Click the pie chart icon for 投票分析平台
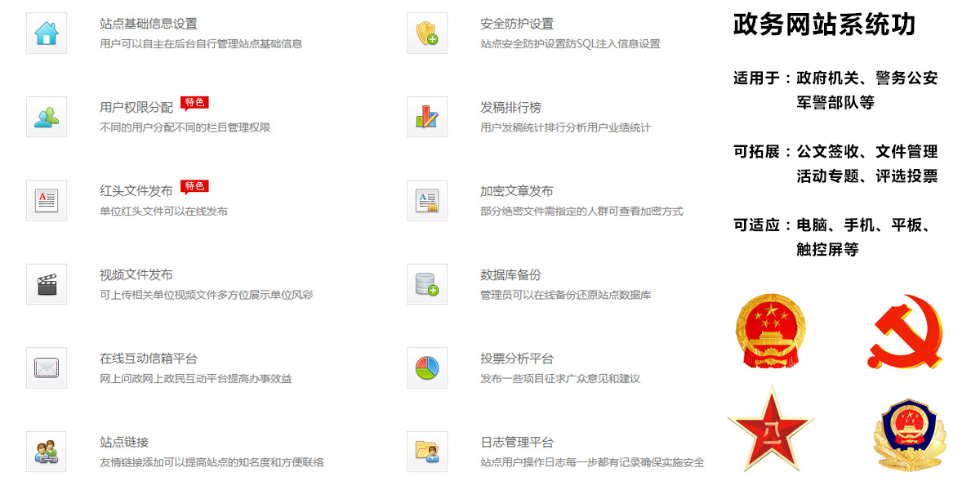This screenshot has width=980, height=490. [427, 368]
